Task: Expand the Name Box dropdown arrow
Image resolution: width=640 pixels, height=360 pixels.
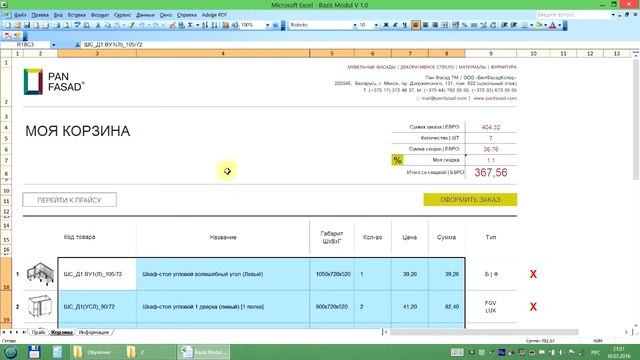Action: pyautogui.click(x=53, y=44)
